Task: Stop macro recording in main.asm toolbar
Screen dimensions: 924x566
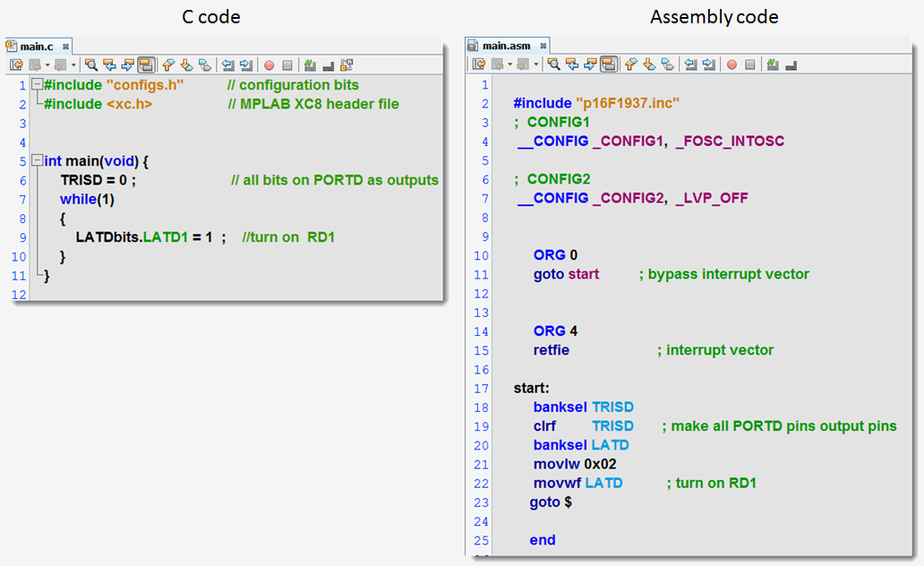Action: pos(749,64)
